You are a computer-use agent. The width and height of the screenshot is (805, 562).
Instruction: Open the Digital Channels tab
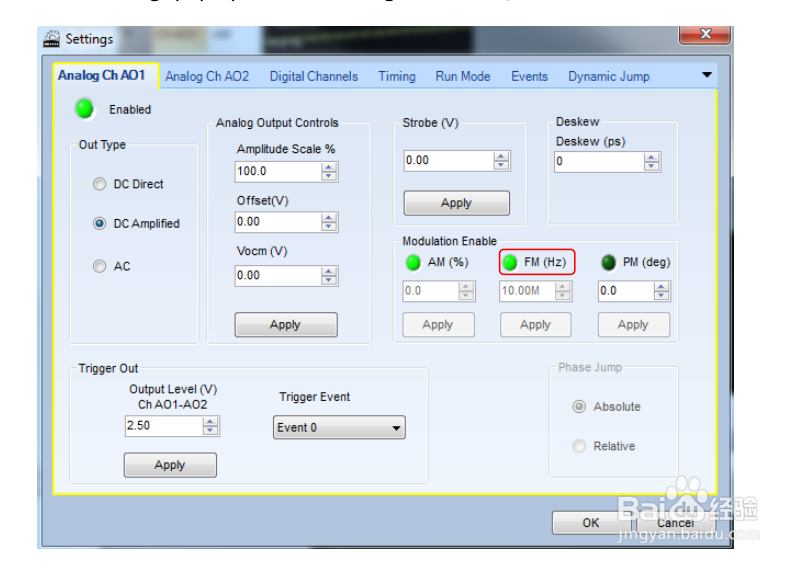click(314, 76)
